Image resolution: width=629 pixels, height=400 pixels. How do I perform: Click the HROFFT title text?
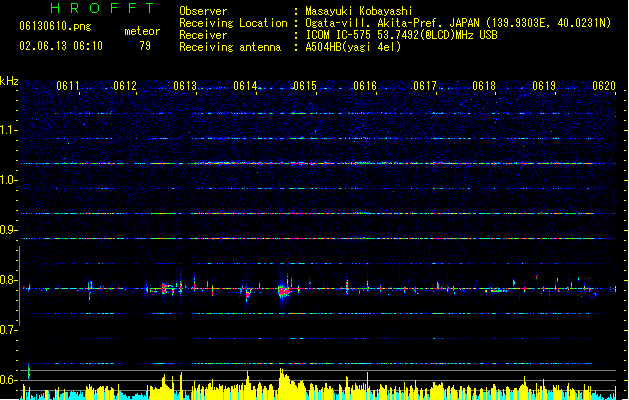click(103, 8)
